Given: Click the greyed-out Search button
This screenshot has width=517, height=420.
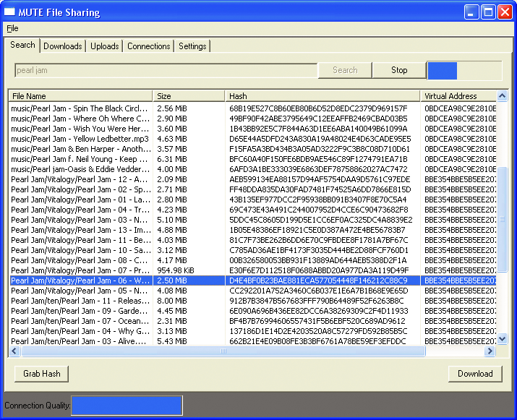Looking at the screenshot, I should 345,70.
